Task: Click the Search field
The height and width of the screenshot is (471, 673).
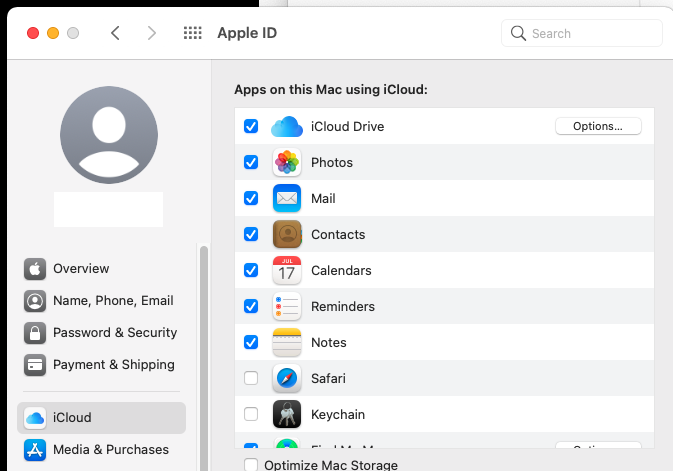Action: (582, 33)
